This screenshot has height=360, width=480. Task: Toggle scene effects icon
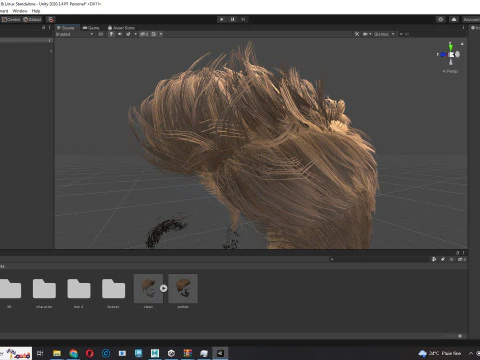[128, 34]
